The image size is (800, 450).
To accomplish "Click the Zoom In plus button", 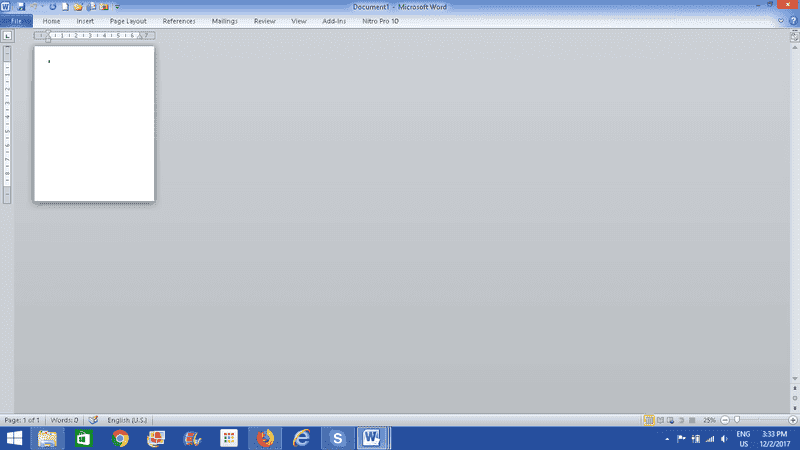I will click(x=793, y=420).
